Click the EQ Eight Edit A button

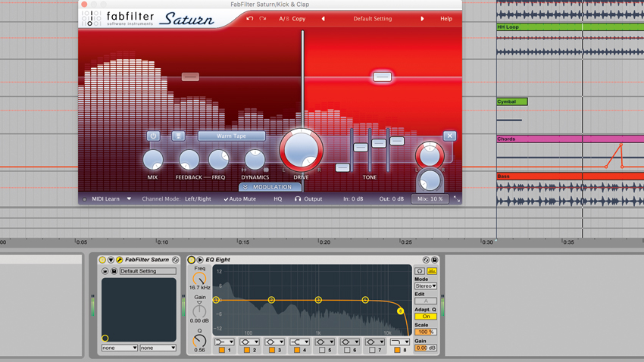click(x=426, y=301)
